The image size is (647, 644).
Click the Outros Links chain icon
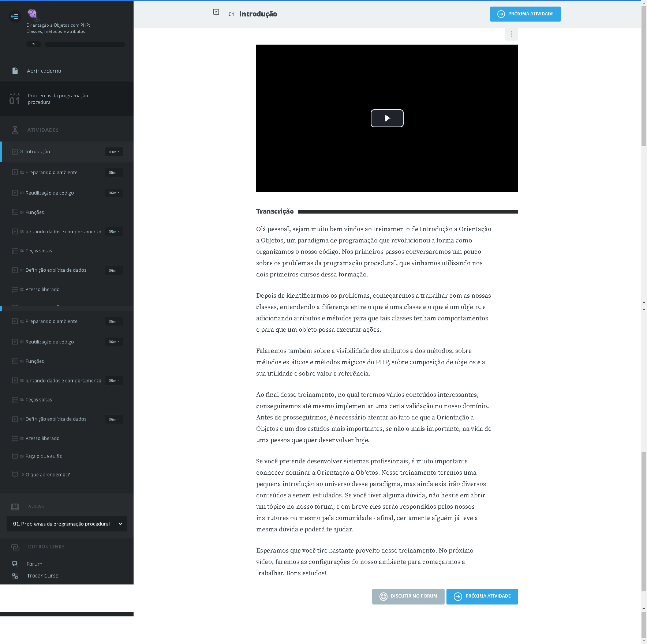pyautogui.click(x=15, y=547)
